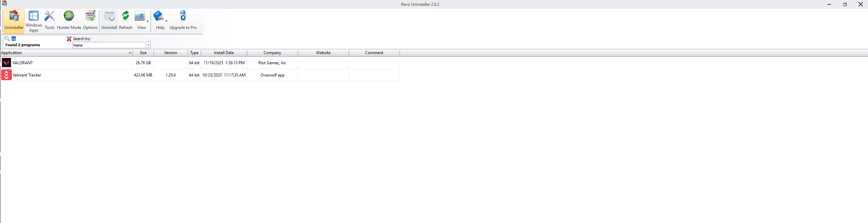Expand the Help dropdown arrow
This screenshot has width=868, height=223.
click(x=166, y=21)
